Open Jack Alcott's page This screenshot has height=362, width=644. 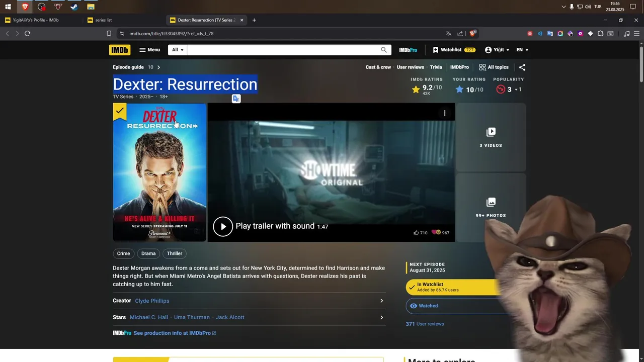(x=230, y=317)
